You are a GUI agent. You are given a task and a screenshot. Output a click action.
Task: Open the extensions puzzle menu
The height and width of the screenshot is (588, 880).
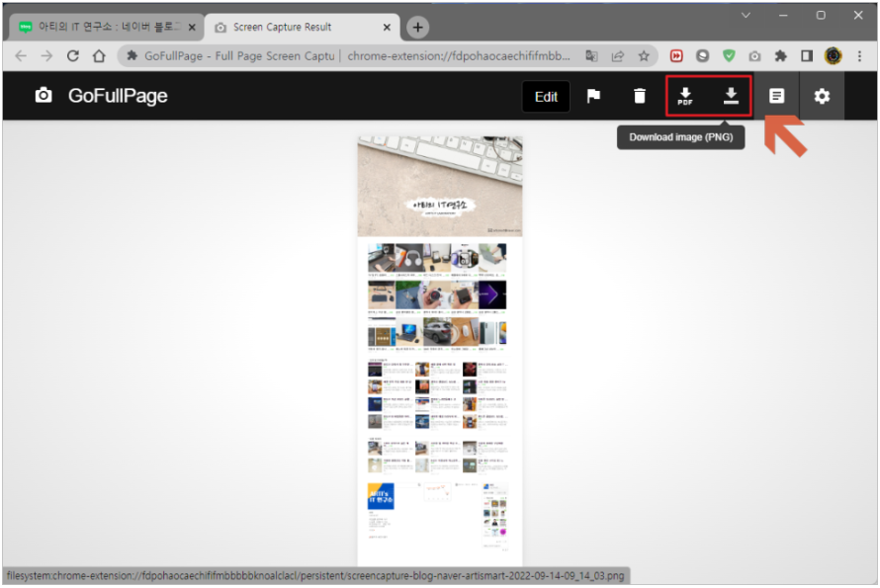point(781,56)
